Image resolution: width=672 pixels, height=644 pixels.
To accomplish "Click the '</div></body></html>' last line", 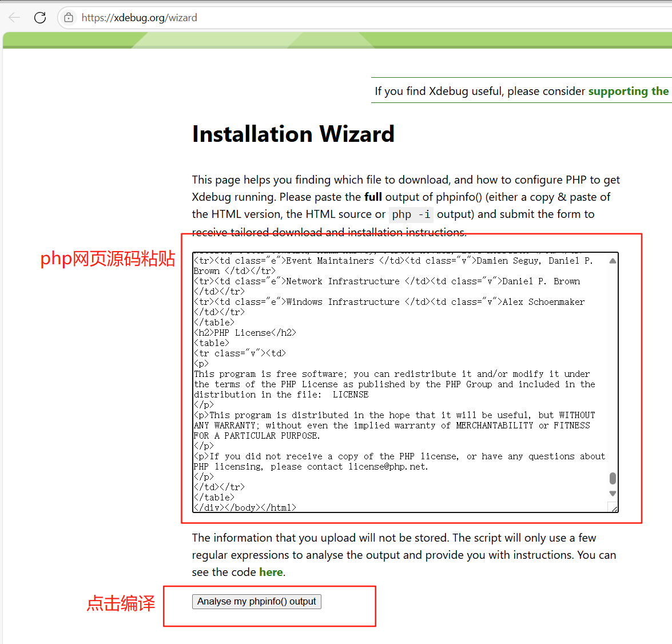I will tap(245, 507).
